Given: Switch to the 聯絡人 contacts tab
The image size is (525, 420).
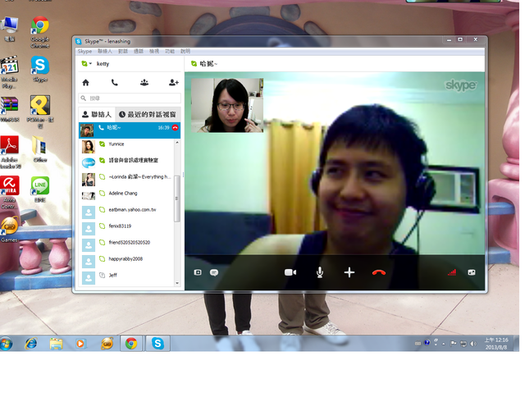Looking at the screenshot, I should click(97, 115).
